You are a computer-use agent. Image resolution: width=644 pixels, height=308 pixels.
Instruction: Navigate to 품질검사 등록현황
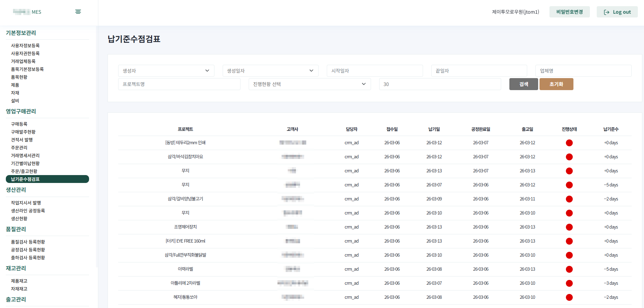tap(28, 242)
